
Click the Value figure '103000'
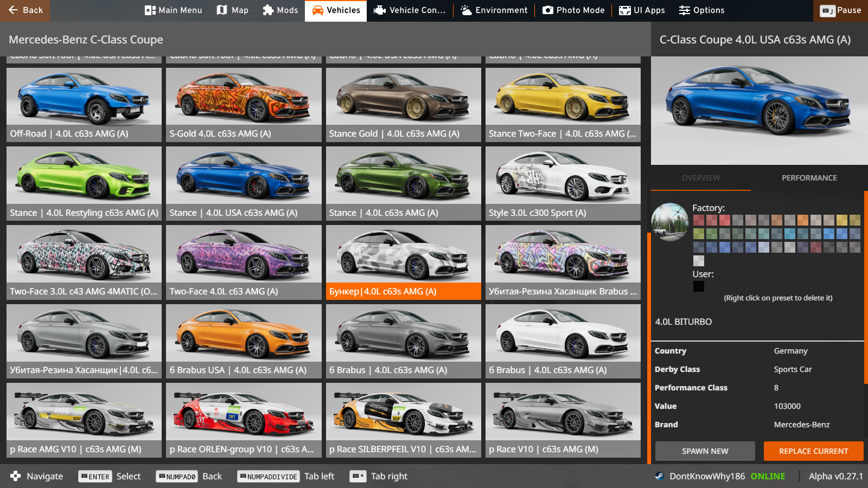coord(787,406)
